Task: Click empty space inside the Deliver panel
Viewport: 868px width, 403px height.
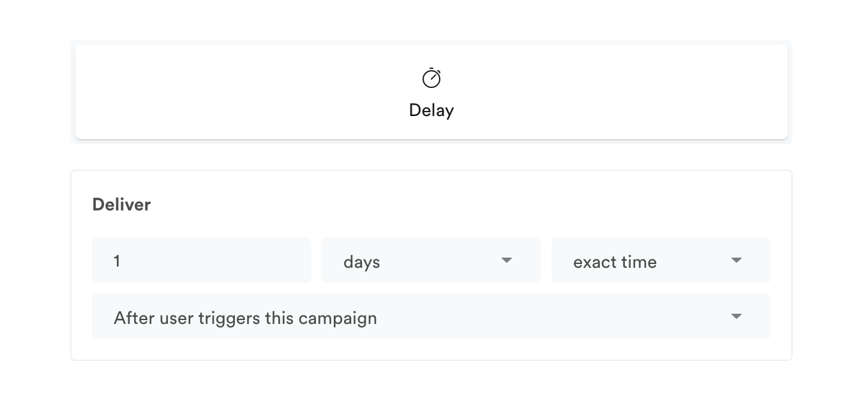Action: click(x=447, y=204)
